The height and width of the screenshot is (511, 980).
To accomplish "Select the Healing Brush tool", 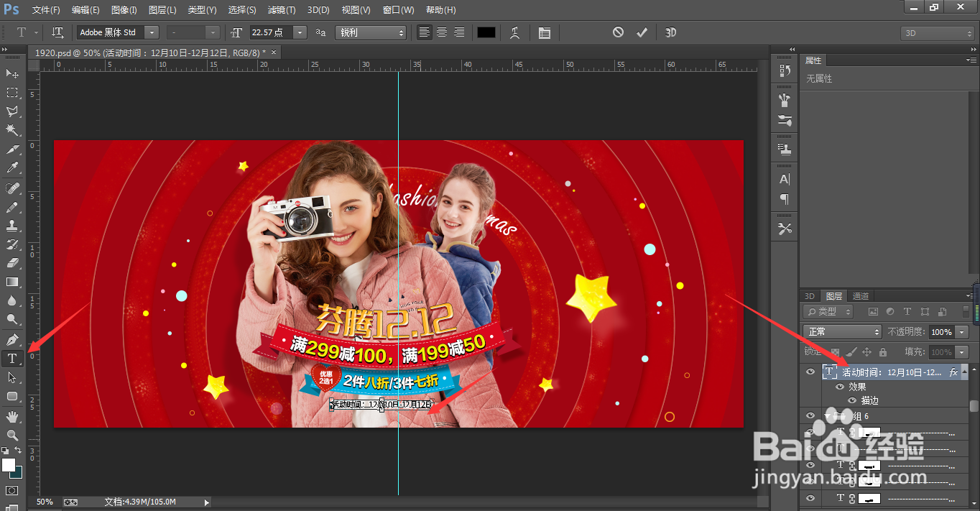I will (12, 188).
